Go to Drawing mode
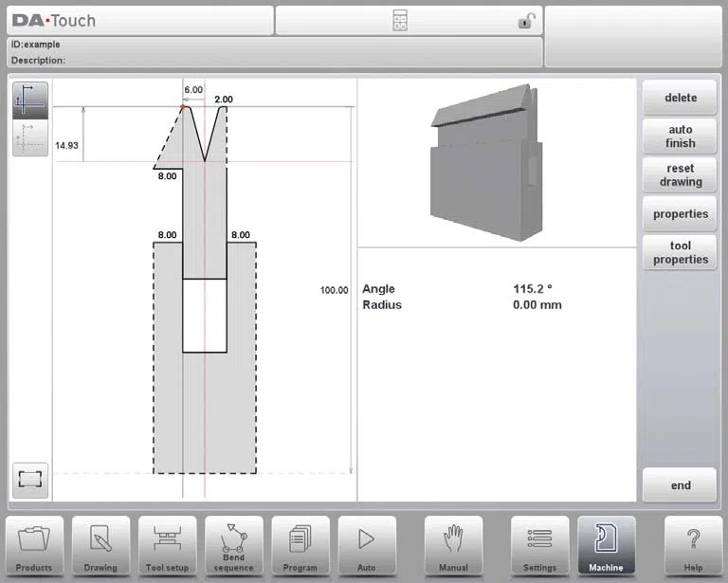Viewport: 728px width, 583px height. point(100,546)
